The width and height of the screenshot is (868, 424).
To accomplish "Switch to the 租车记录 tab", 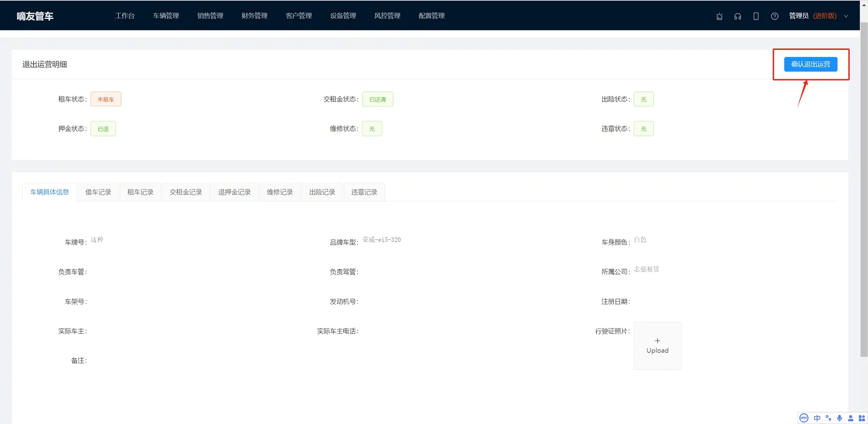I will [x=141, y=192].
